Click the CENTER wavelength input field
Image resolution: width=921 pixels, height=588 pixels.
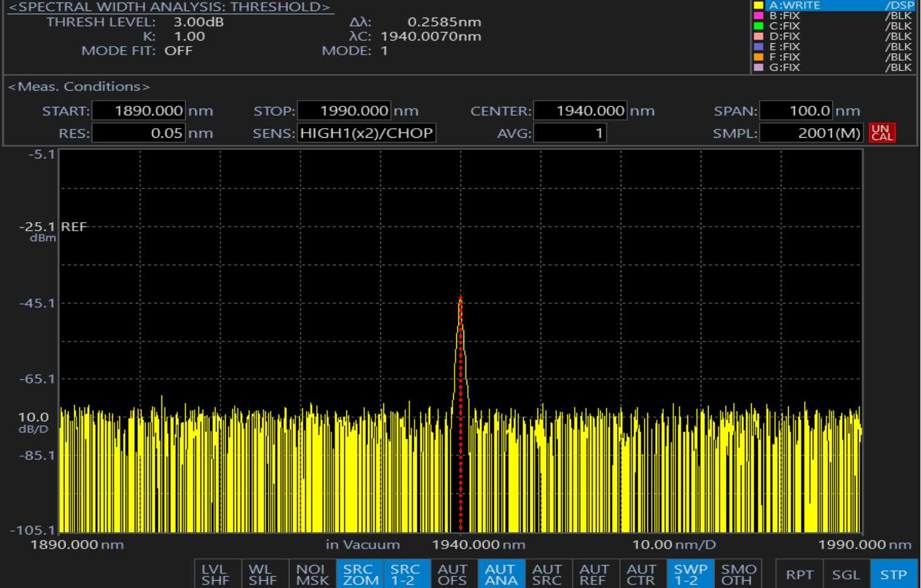[579, 111]
